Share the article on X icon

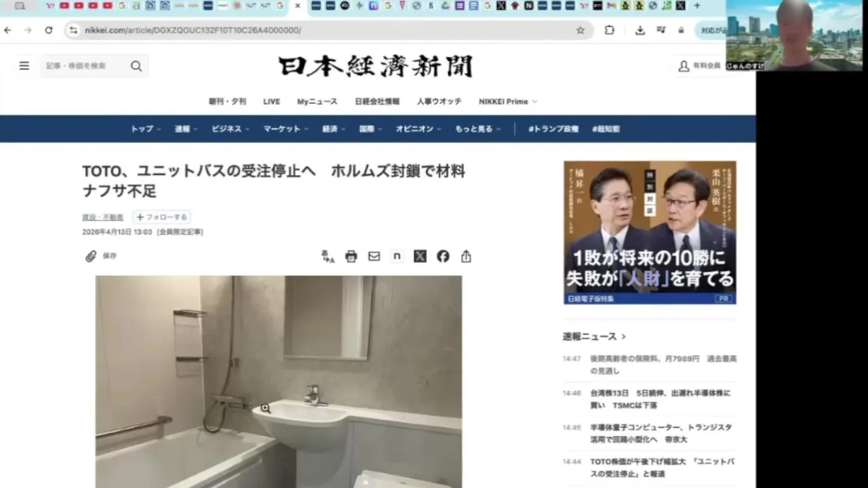pos(420,256)
